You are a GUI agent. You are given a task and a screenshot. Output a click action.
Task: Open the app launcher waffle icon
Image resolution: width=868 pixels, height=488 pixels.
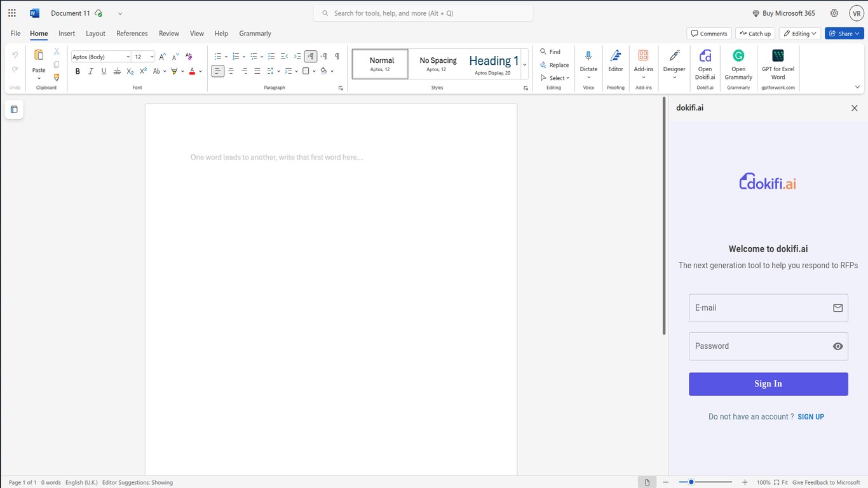(x=12, y=13)
